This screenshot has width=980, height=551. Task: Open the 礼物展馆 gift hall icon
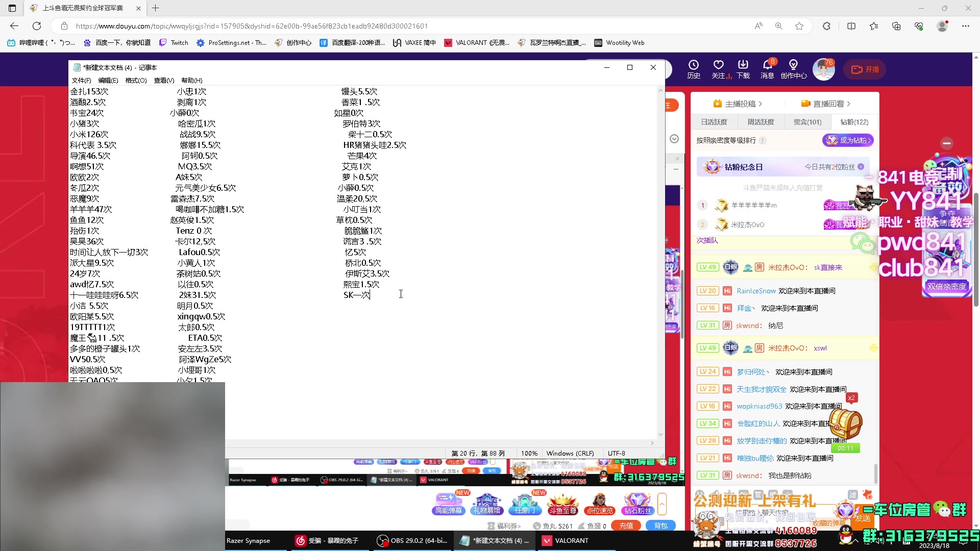(x=487, y=503)
